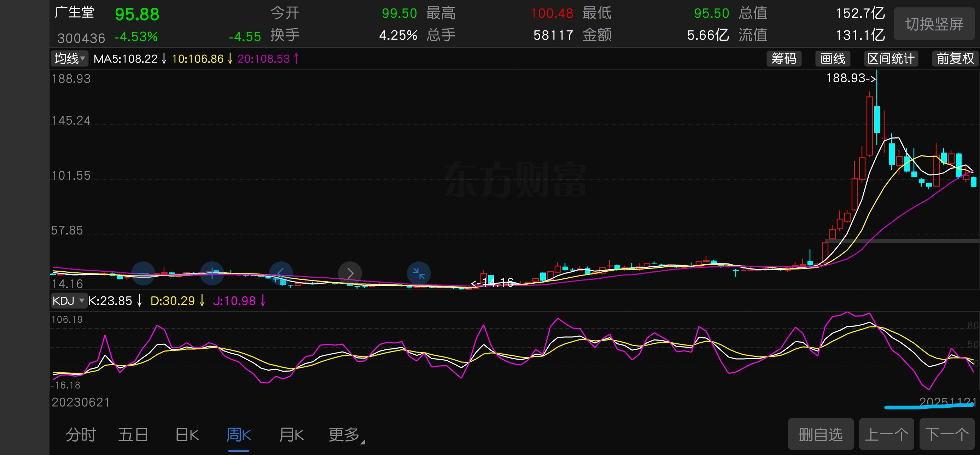
Task: Activate the 画线 drawing tool
Action: (832, 59)
